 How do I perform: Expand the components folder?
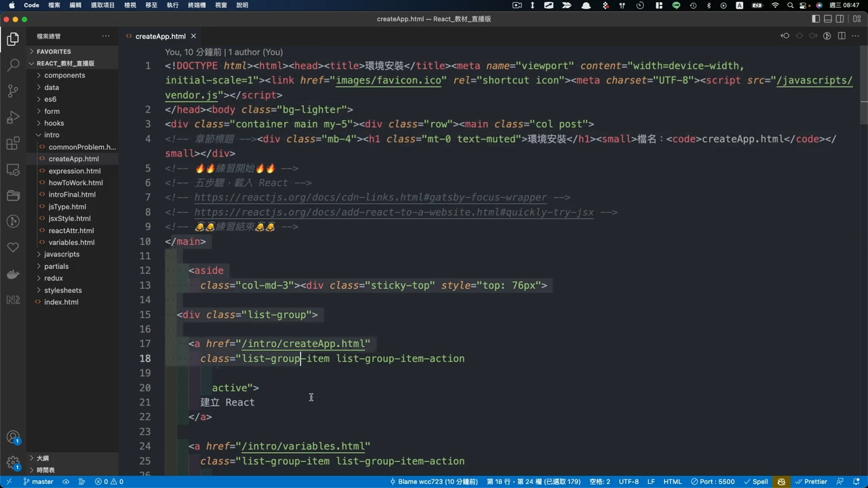64,75
